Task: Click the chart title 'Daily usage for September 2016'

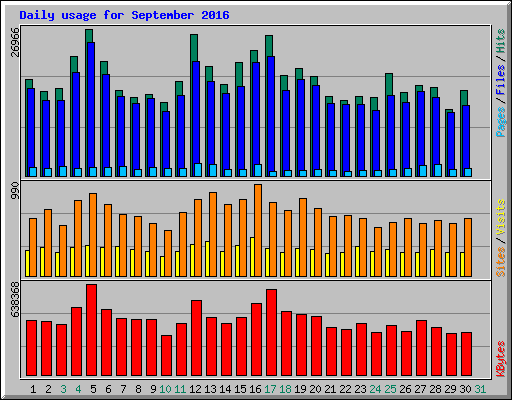Action: coord(124,15)
